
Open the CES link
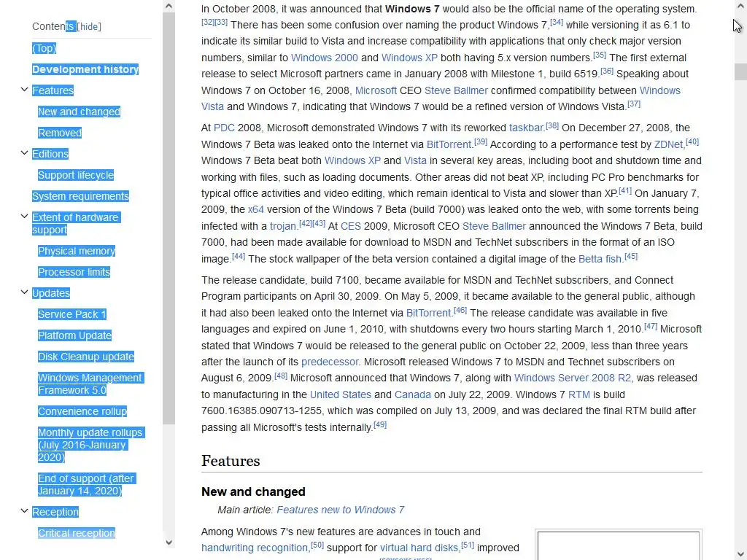(x=351, y=226)
